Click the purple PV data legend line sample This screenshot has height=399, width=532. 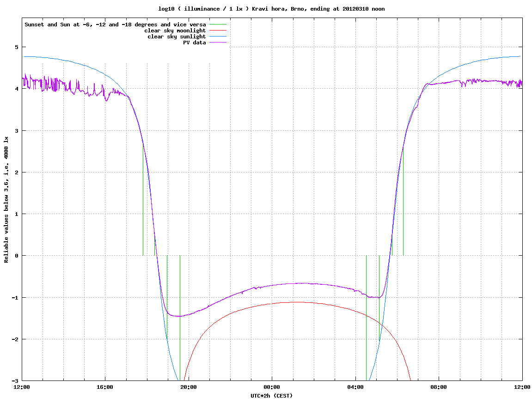coord(218,43)
